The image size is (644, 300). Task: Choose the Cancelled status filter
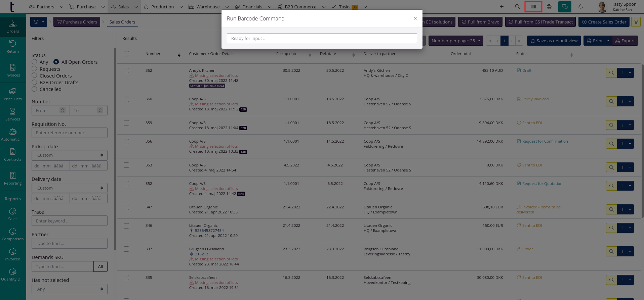click(34, 89)
